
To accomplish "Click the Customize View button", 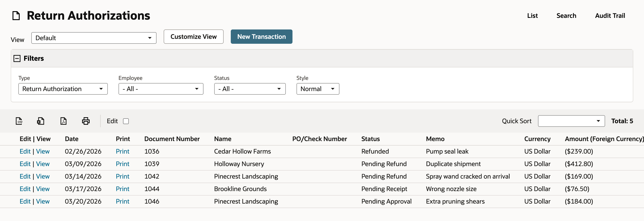I will click(193, 37).
